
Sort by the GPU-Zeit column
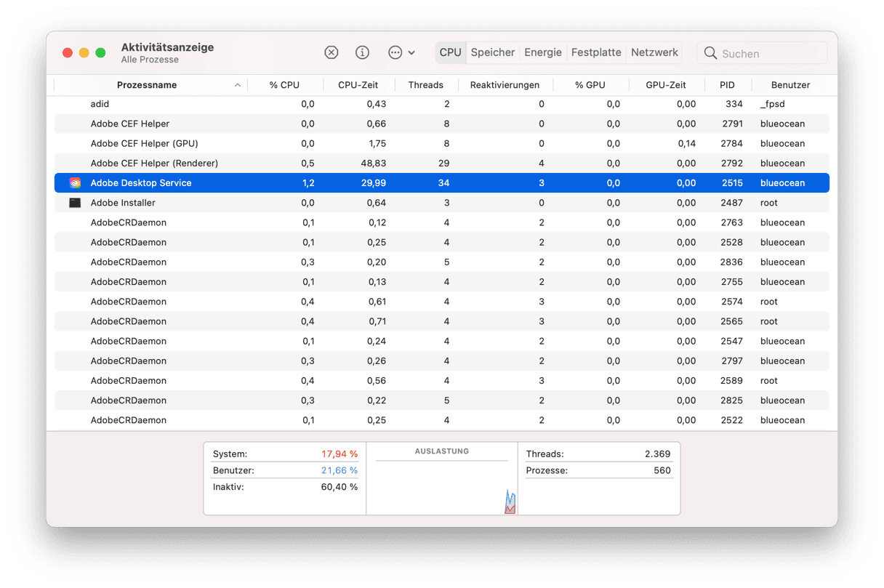(x=666, y=85)
